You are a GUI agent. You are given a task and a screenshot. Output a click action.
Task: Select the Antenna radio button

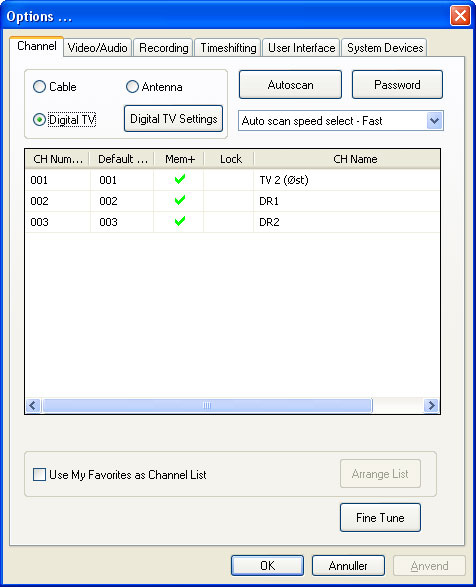pyautogui.click(x=132, y=87)
